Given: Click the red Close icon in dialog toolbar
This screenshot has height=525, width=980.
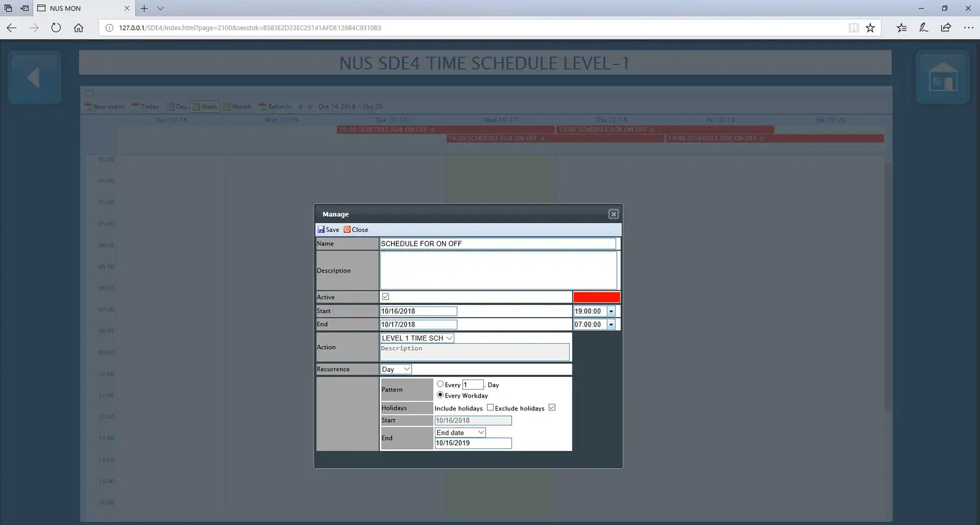Looking at the screenshot, I should click(347, 230).
